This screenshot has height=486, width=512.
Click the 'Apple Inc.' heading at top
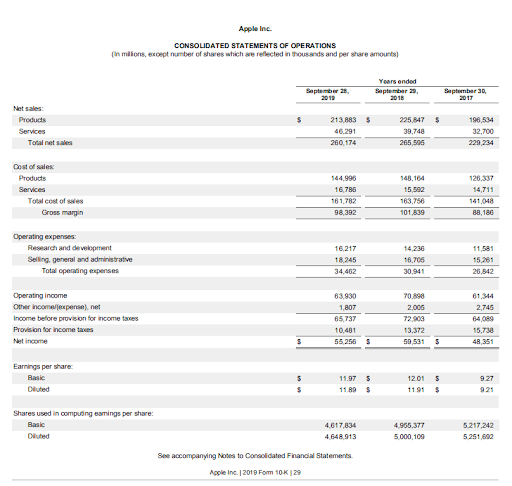[x=255, y=29]
